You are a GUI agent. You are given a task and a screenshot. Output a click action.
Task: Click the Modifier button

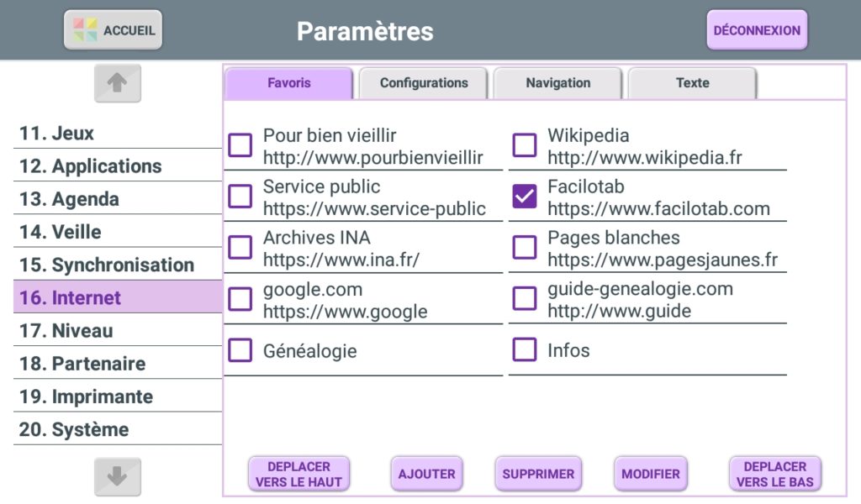tap(651, 474)
